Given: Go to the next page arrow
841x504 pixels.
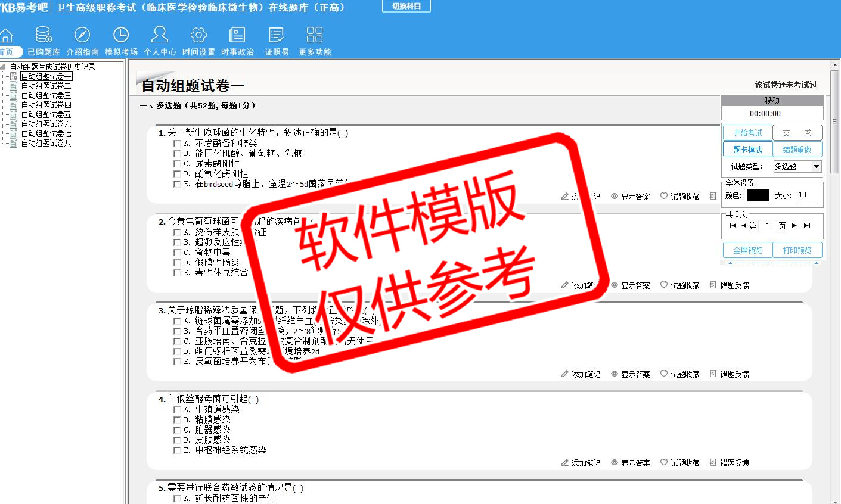Looking at the screenshot, I should [795, 226].
